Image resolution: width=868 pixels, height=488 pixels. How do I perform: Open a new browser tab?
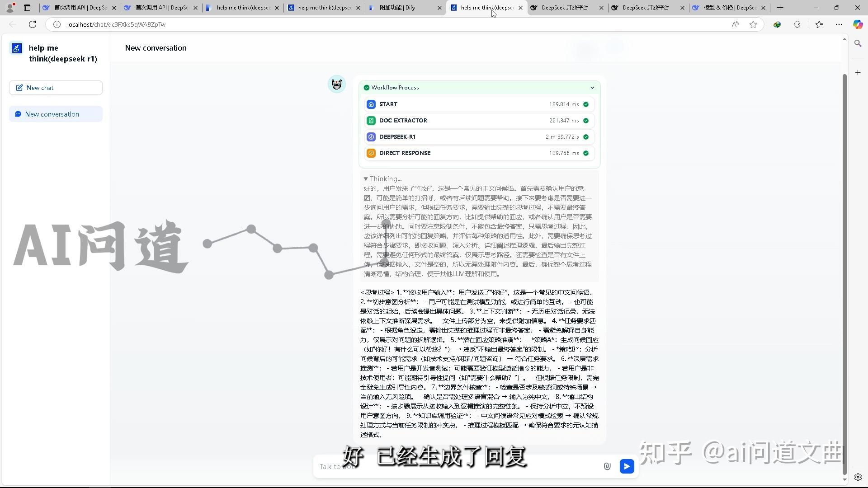(780, 8)
